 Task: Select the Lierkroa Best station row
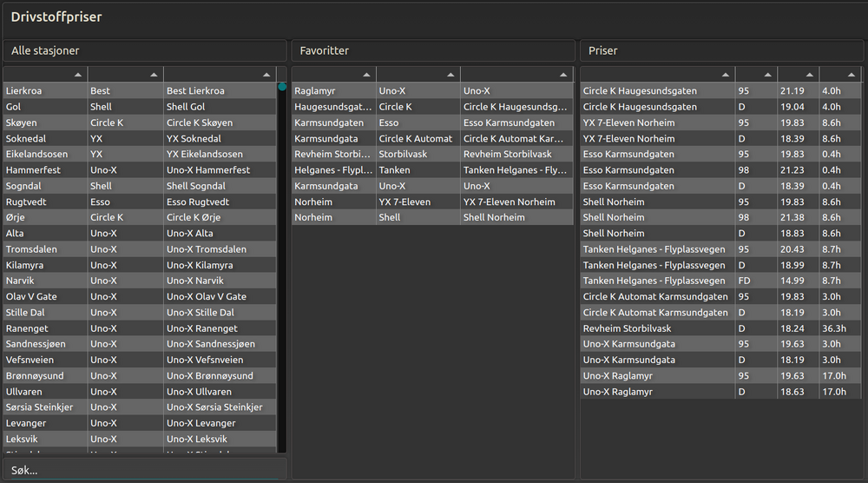pyautogui.click(x=139, y=90)
